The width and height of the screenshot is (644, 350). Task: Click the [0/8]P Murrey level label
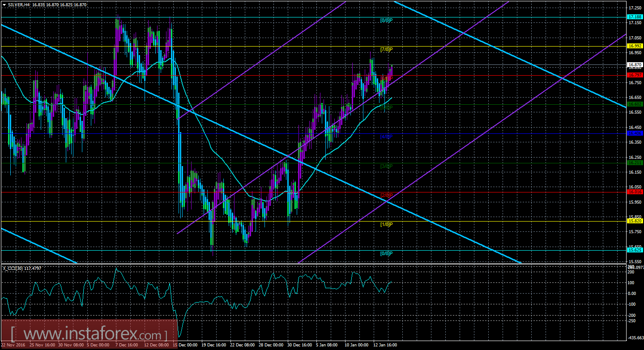pyautogui.click(x=386, y=253)
